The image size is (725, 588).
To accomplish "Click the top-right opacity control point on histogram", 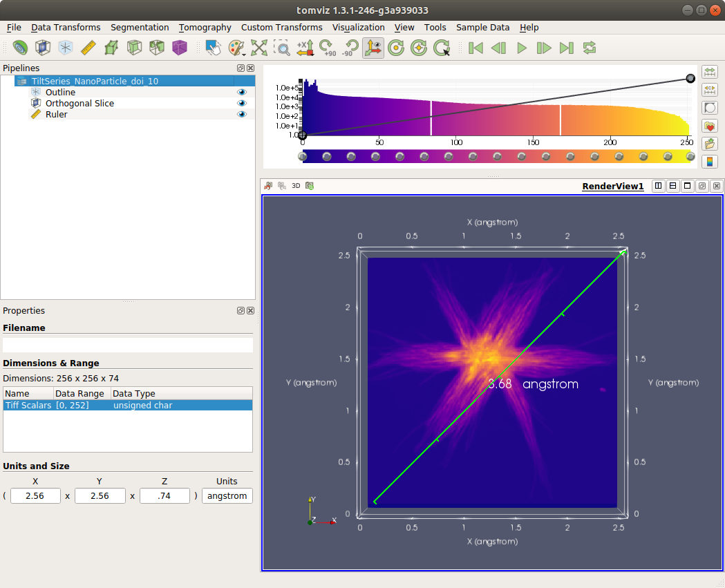I will (690, 79).
